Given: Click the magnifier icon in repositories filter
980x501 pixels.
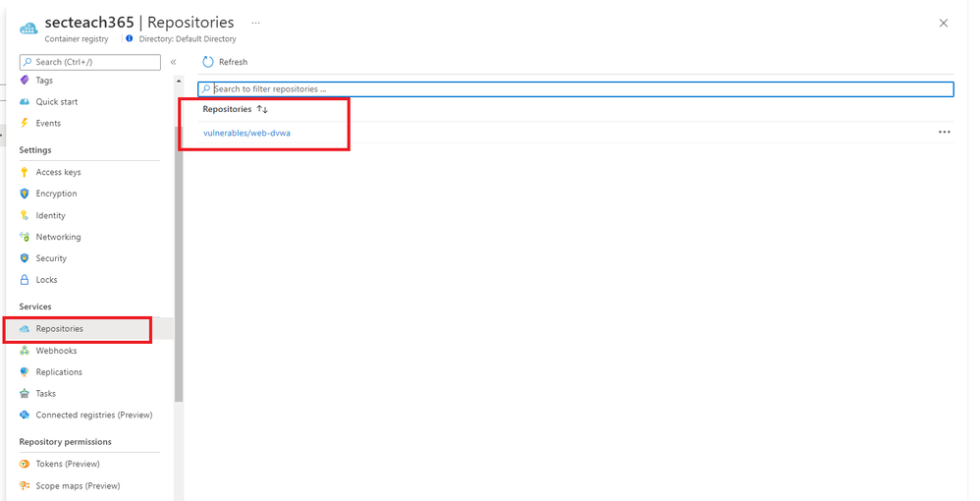Looking at the screenshot, I should tap(206, 88).
